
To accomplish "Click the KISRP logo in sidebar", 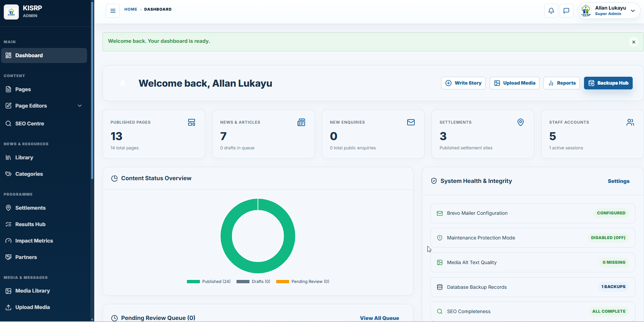I will tap(11, 12).
